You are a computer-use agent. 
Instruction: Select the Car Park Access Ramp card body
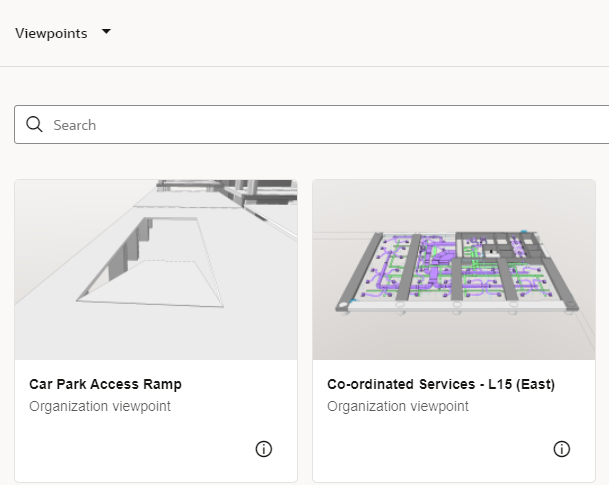(x=156, y=421)
